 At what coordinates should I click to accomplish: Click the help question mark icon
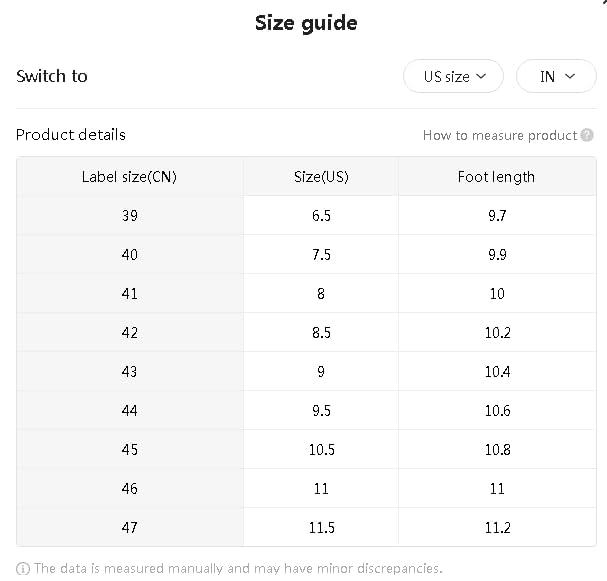[587, 135]
